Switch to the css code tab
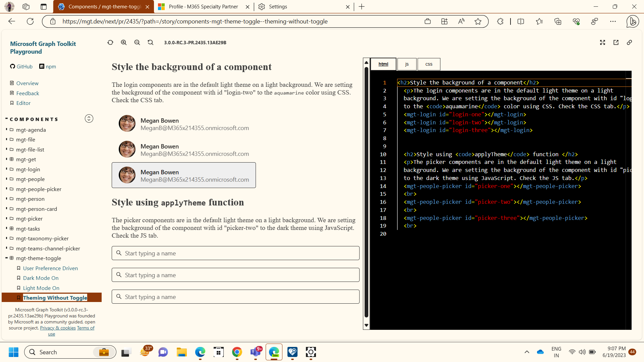This screenshot has height=362, width=644. tap(429, 64)
